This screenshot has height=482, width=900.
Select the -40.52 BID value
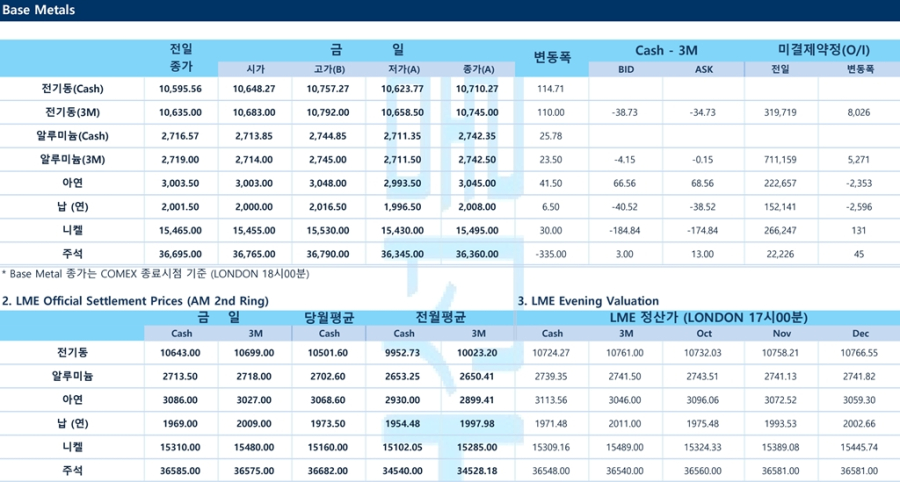point(624,207)
